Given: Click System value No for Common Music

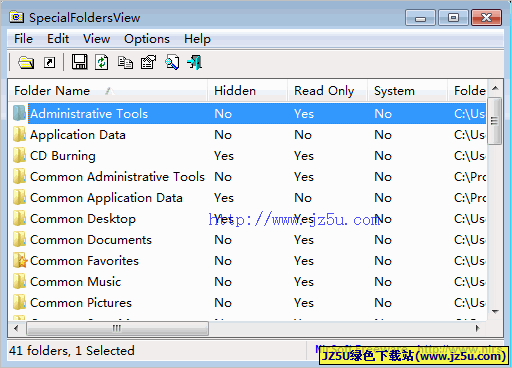Looking at the screenshot, I should [x=383, y=282].
